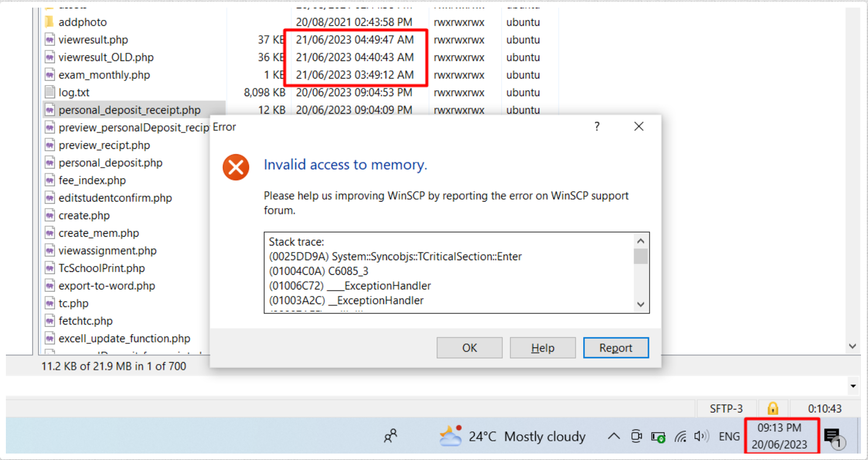The width and height of the screenshot is (868, 460).
Task: Click the red error icon in the dialog
Action: coord(236,168)
